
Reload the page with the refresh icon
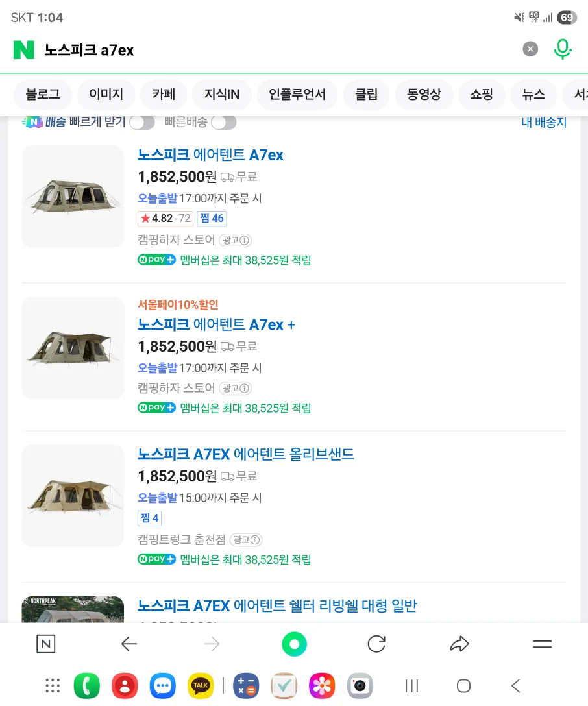click(376, 644)
